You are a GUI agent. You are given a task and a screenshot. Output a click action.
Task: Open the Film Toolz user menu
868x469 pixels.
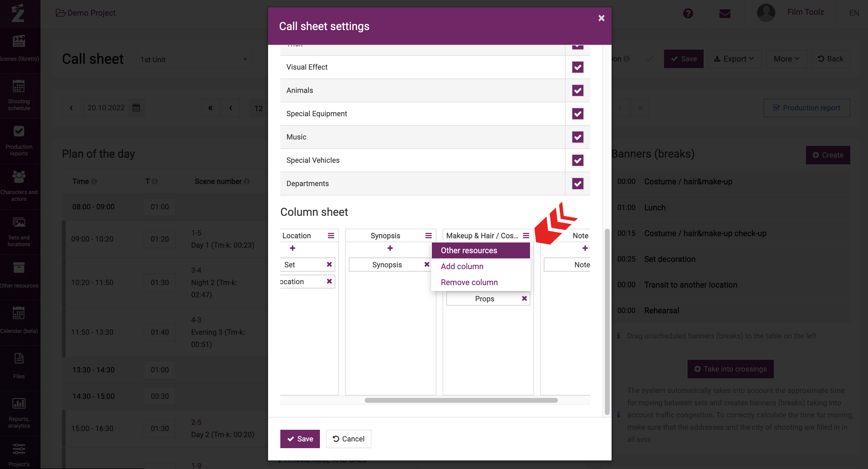(x=805, y=12)
